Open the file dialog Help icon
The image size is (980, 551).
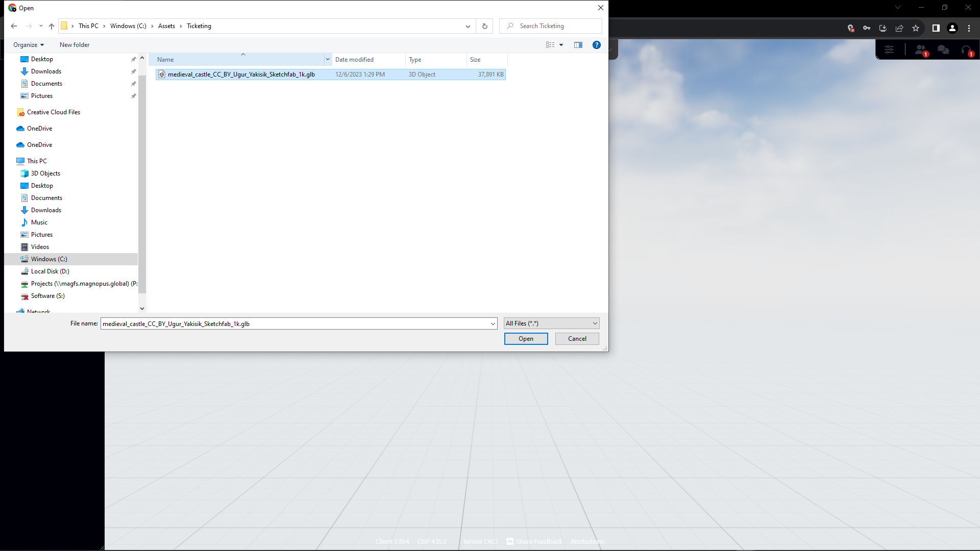click(x=596, y=45)
